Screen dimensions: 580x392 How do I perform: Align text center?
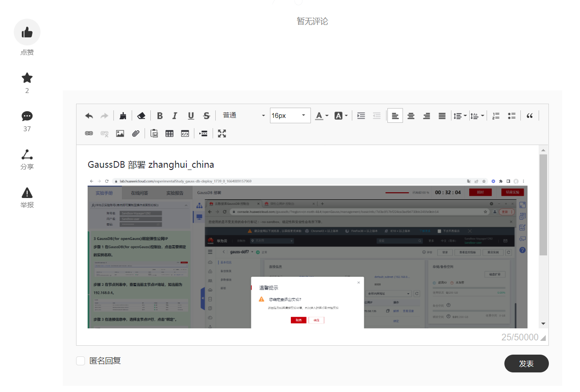pyautogui.click(x=411, y=116)
